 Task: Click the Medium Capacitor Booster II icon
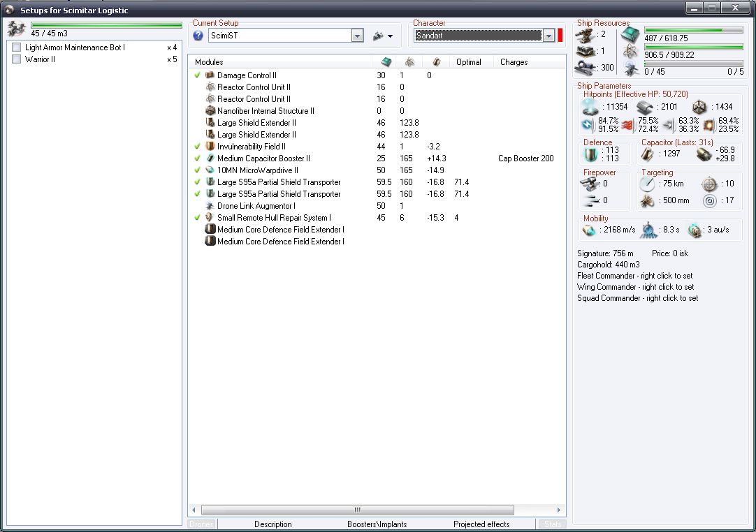(210, 158)
